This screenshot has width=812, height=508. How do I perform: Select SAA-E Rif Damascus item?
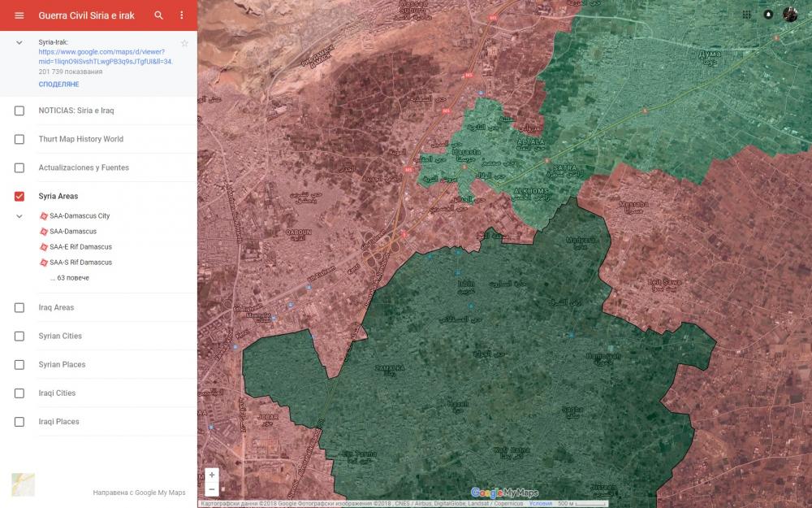coord(80,247)
